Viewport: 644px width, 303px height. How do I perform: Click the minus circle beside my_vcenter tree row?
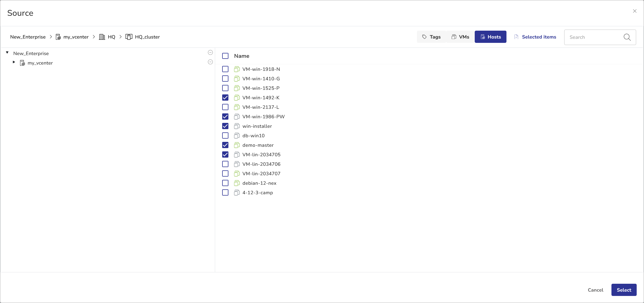[x=210, y=62]
